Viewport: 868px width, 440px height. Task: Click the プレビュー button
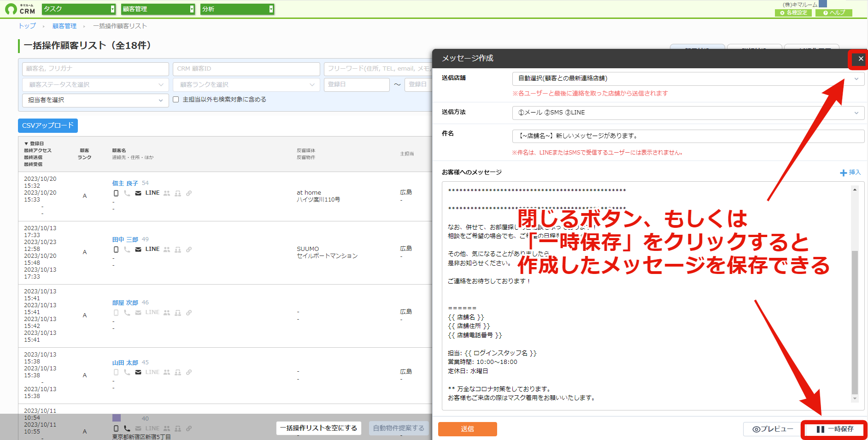pos(773,429)
